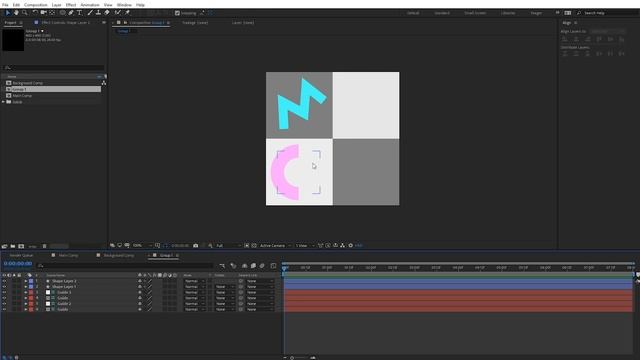Screen dimensions: 640x360
Task: Switch to the Standard workspace
Action: [442, 13]
